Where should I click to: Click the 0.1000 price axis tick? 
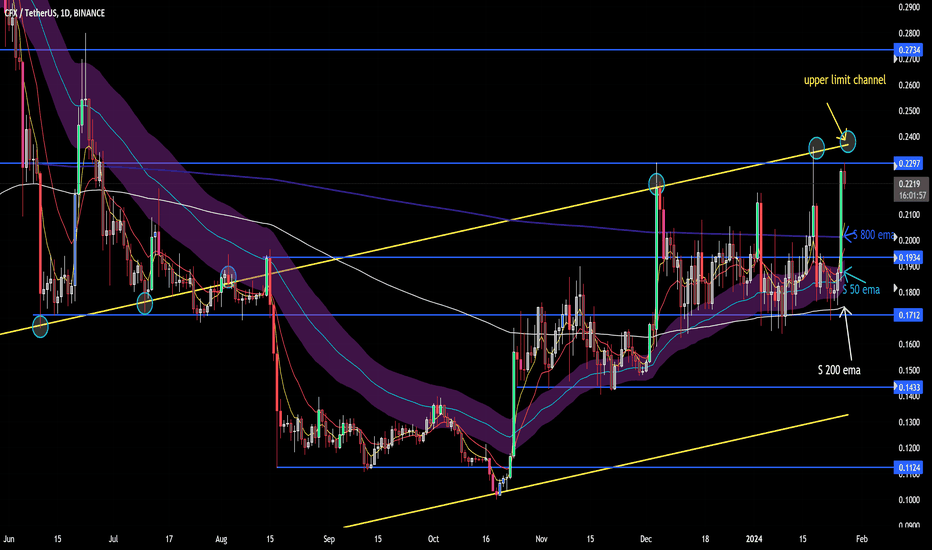[909, 499]
